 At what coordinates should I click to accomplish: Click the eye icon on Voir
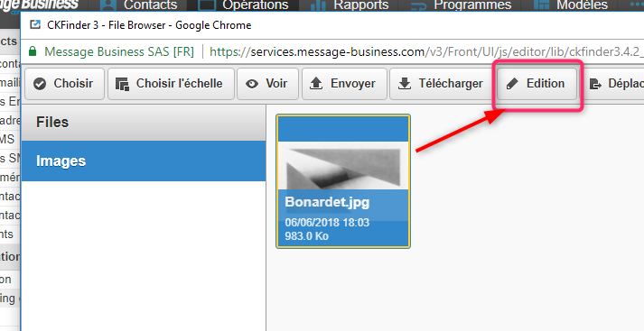(252, 84)
